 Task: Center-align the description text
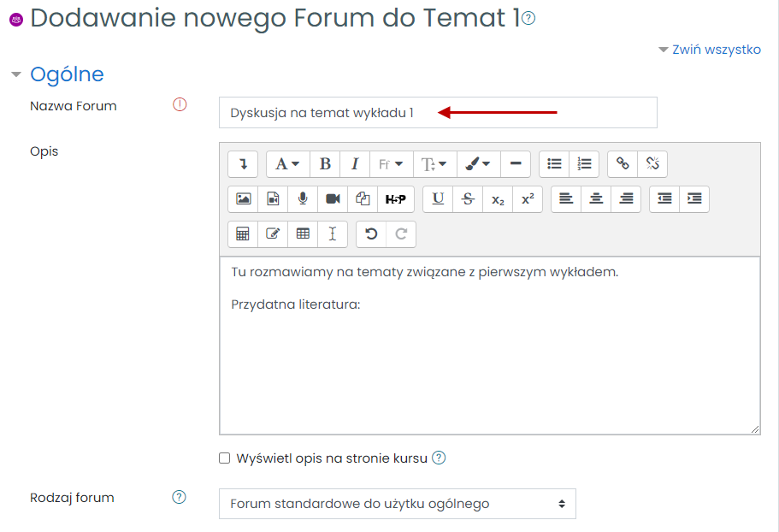tap(596, 198)
